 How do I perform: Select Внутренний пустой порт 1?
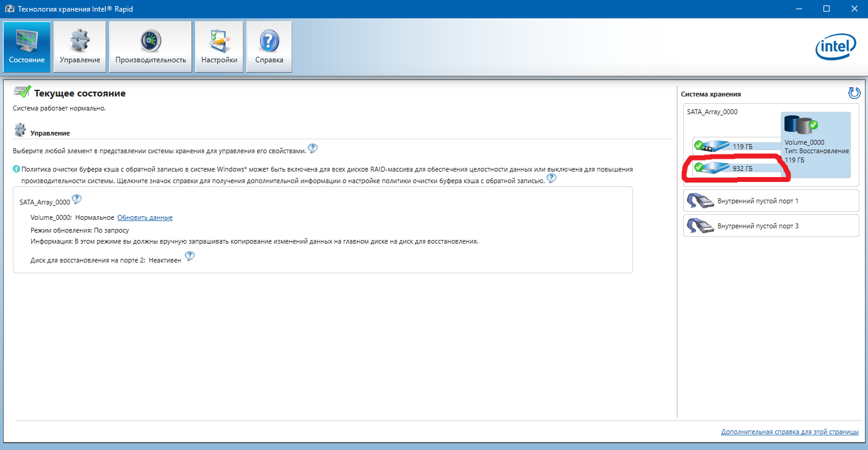pos(771,201)
